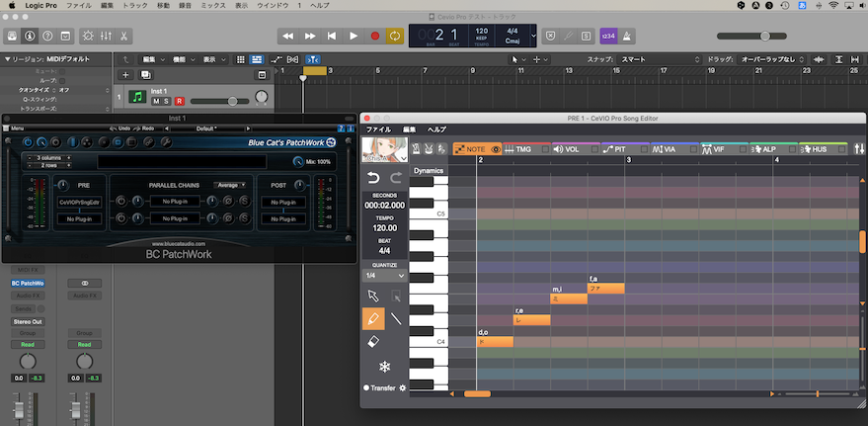The height and width of the screenshot is (426, 868).
Task: Toggle the yellow Cycle button
Action: pos(395,36)
